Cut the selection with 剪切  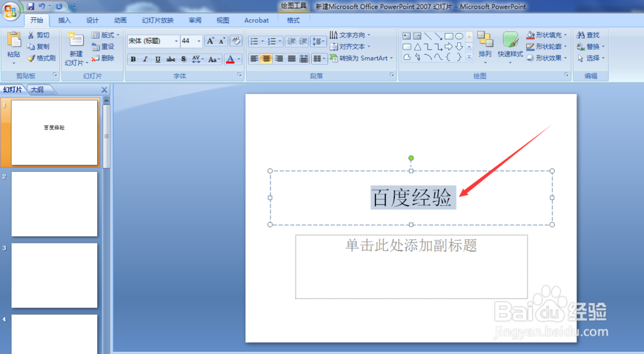39,35
